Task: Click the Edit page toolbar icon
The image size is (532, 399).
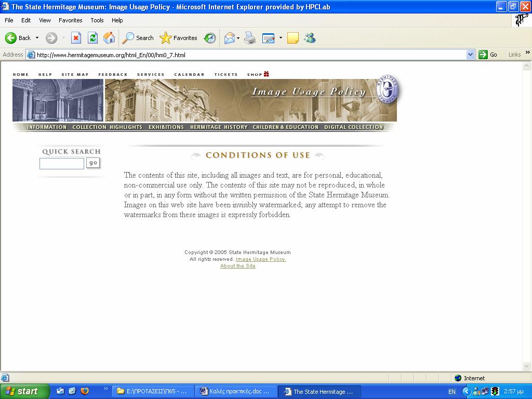Action: click(269, 38)
